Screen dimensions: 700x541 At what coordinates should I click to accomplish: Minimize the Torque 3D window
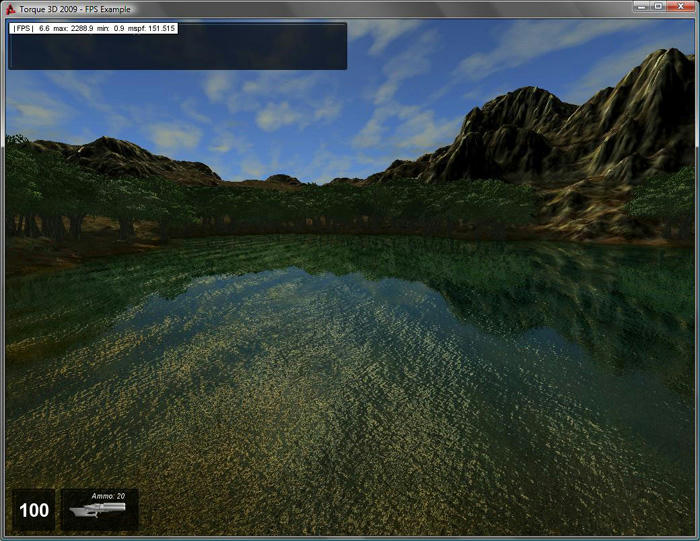(636, 7)
